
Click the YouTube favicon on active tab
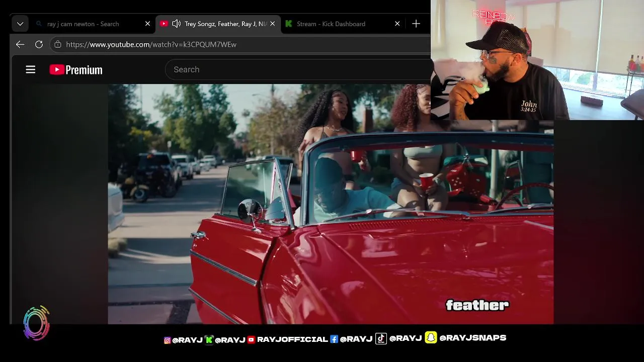(164, 24)
